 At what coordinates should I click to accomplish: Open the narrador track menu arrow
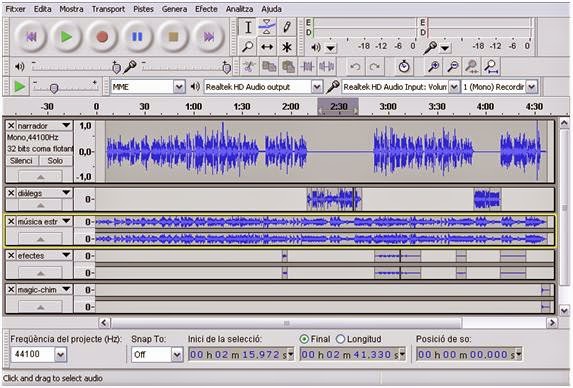[x=66, y=125]
